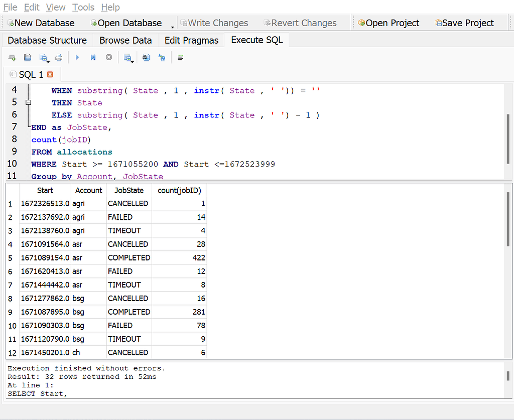This screenshot has height=420, width=514.
Task: Collapse the CASE code fold marker
Action: tap(28, 102)
